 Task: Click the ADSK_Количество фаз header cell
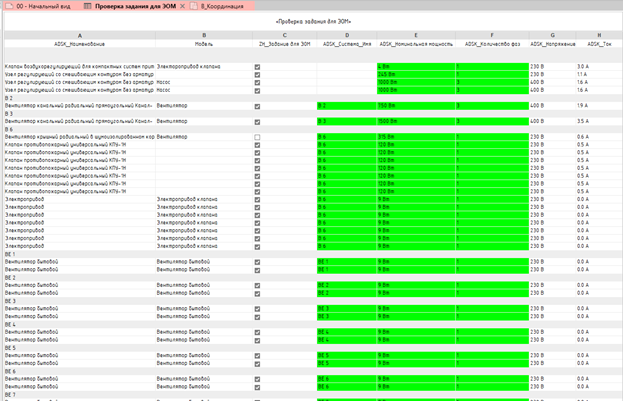[492, 44]
